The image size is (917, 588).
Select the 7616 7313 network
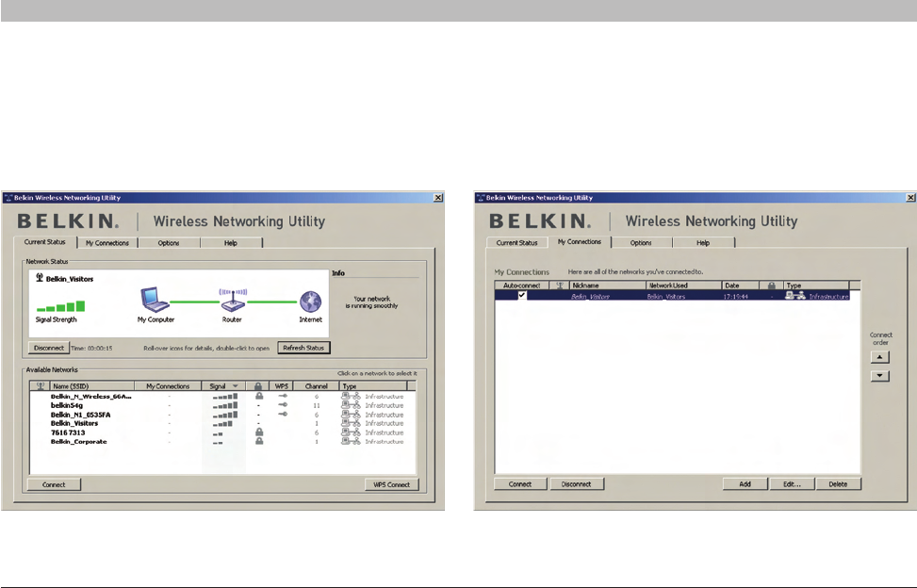point(222,433)
